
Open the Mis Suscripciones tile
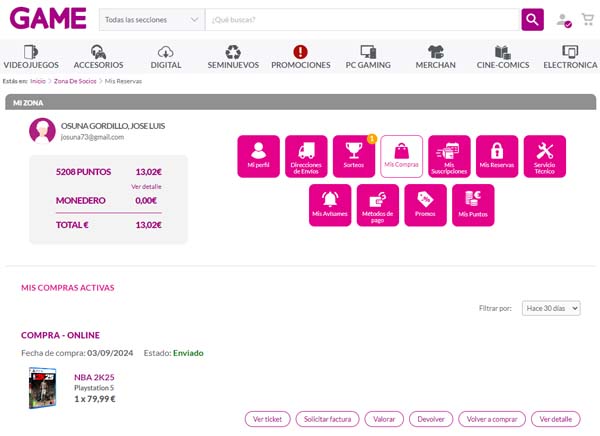(449, 156)
